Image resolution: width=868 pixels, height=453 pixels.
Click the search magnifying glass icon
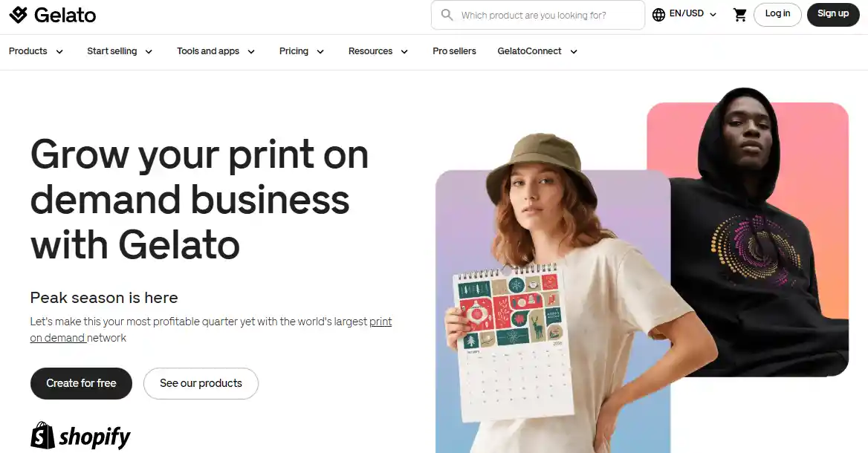coord(447,14)
